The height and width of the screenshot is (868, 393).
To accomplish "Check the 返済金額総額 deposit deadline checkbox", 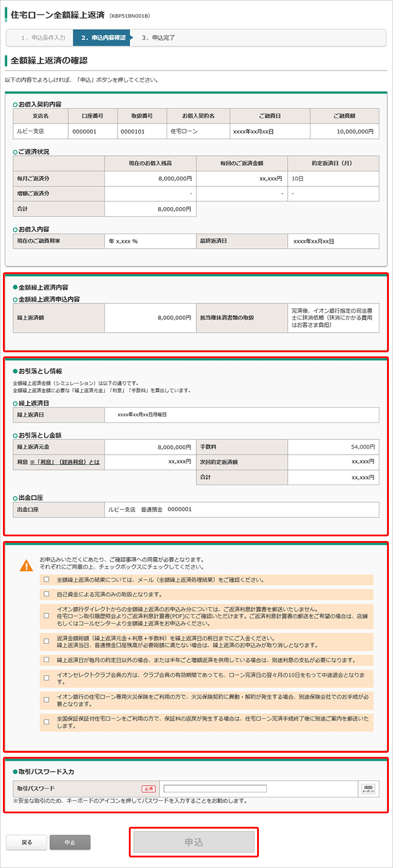I will click(x=46, y=641).
